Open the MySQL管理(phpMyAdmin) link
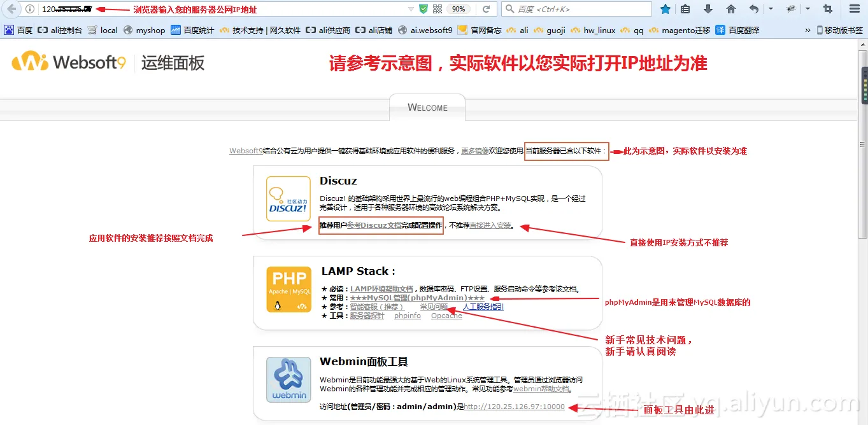 click(x=417, y=298)
